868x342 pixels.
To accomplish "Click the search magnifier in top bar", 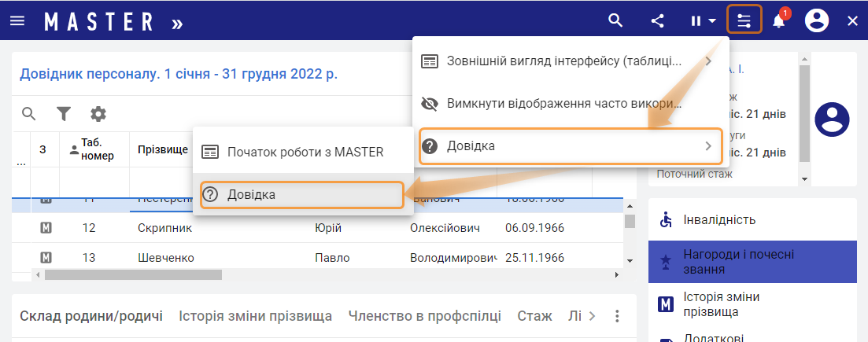I will [x=616, y=21].
